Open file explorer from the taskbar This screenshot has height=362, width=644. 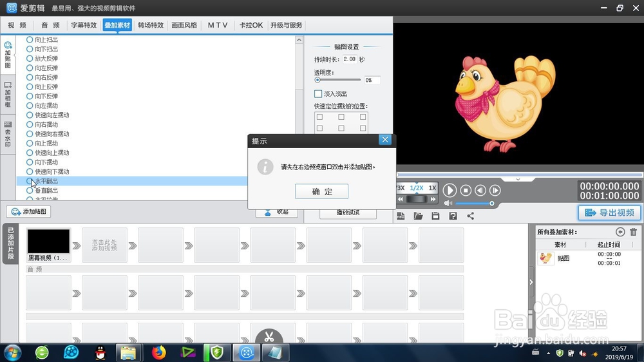click(129, 352)
